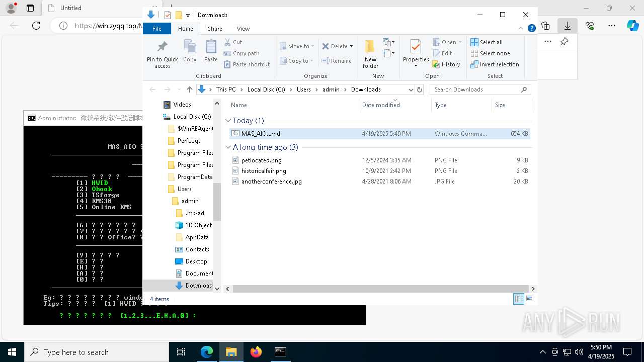The width and height of the screenshot is (644, 362).
Task: Click Users in address breadcrumb
Action: point(304,89)
